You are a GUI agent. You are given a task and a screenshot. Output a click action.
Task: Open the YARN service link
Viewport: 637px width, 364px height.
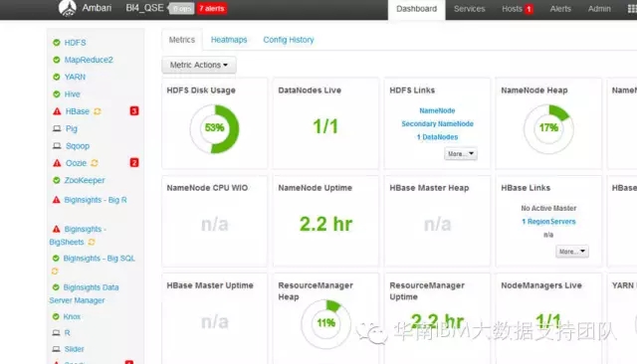(75, 78)
